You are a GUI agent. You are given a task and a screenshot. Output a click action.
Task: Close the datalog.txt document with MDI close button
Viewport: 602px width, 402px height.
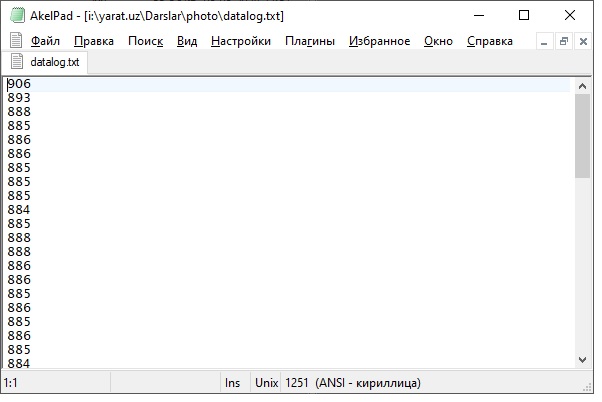tap(583, 41)
